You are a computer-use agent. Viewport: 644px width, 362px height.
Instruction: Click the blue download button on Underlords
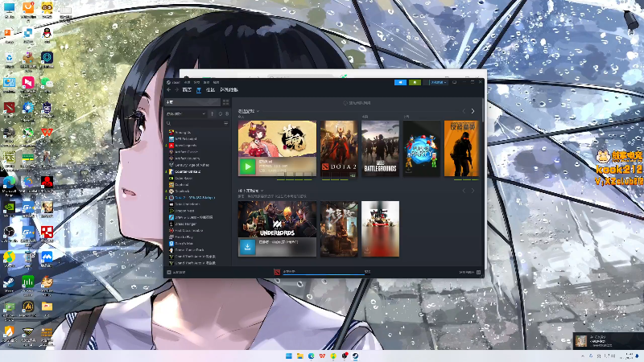point(247,248)
